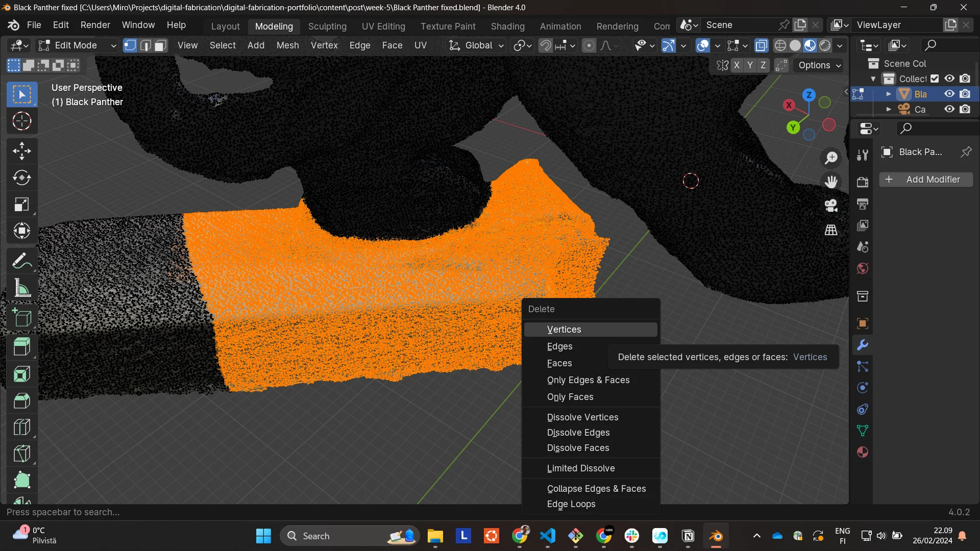Expand the Camera item in outliner
This screenshot has height=551, width=980.
coord(889,109)
